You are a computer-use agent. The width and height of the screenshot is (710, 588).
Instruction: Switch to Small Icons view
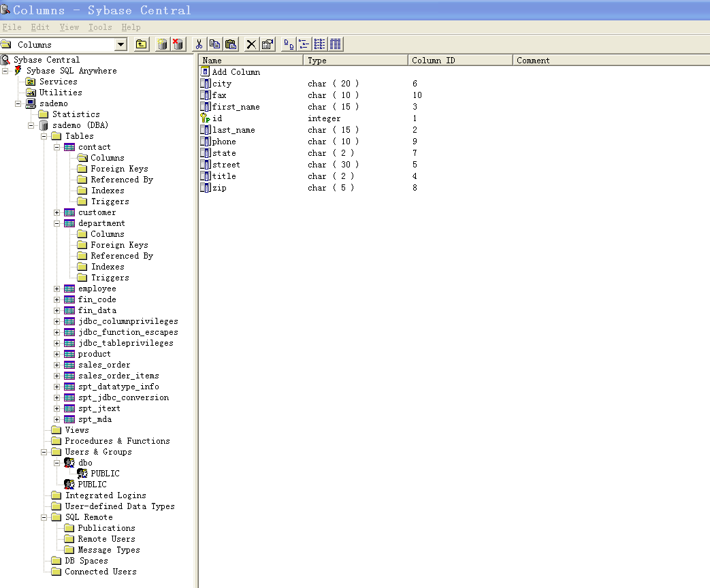click(304, 44)
